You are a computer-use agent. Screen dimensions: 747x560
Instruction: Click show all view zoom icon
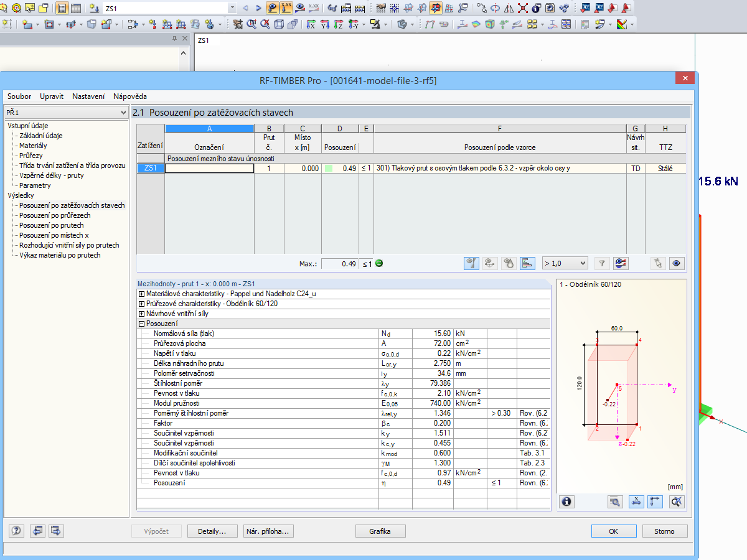677,502
